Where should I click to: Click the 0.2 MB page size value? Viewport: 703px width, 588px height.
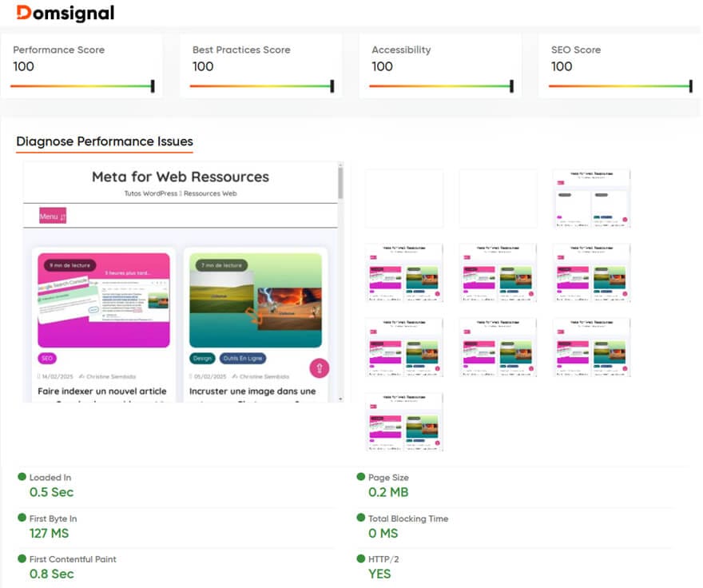[x=388, y=492]
